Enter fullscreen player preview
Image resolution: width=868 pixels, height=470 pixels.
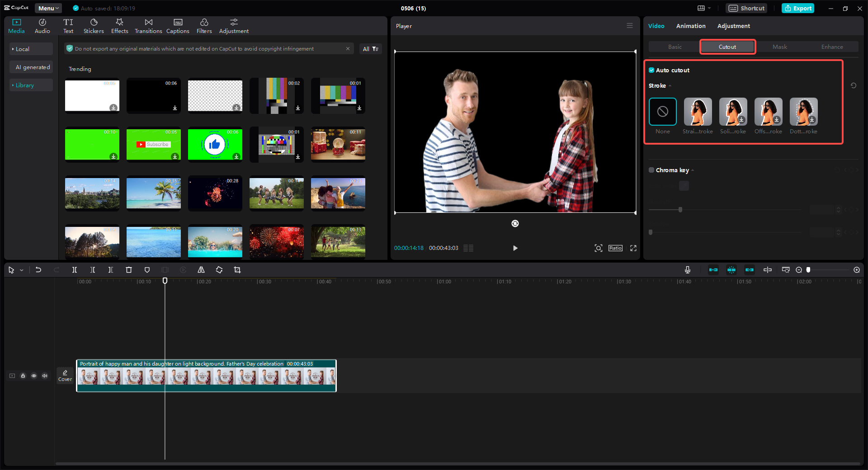[633, 248]
